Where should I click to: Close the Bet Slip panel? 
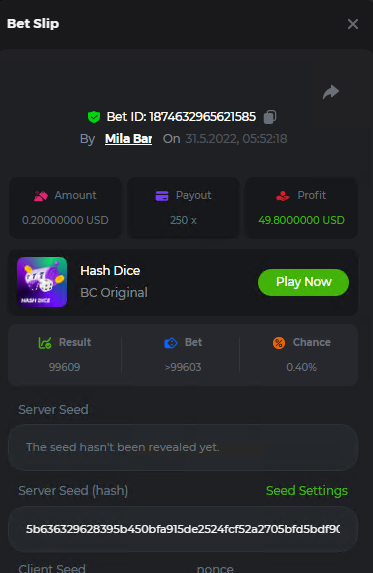point(353,24)
